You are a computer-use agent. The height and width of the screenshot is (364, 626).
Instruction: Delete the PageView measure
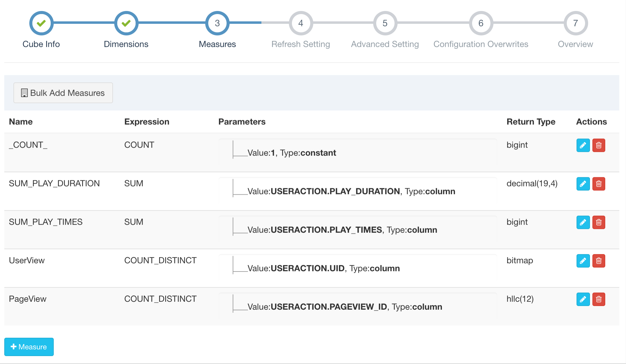pos(599,299)
